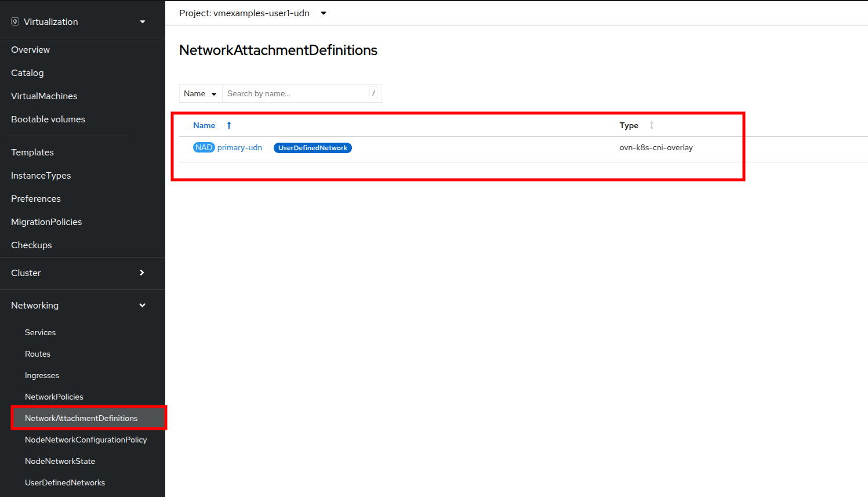The image size is (868, 497).
Task: Open the Name filter type dropdown
Action: coord(200,93)
